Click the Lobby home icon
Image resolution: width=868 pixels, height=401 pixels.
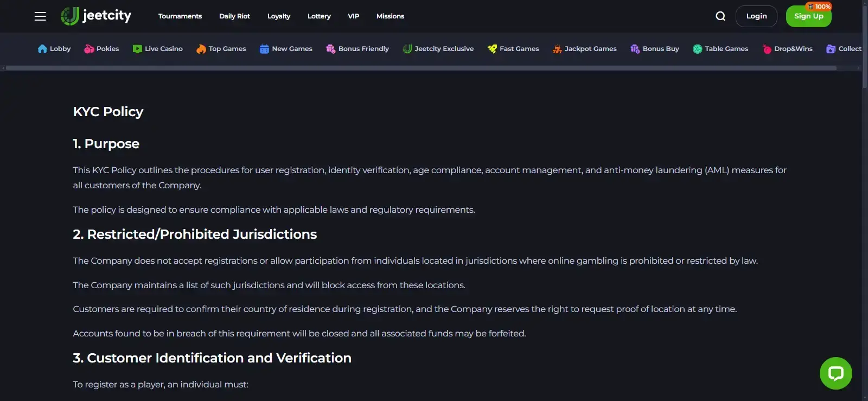coord(42,49)
